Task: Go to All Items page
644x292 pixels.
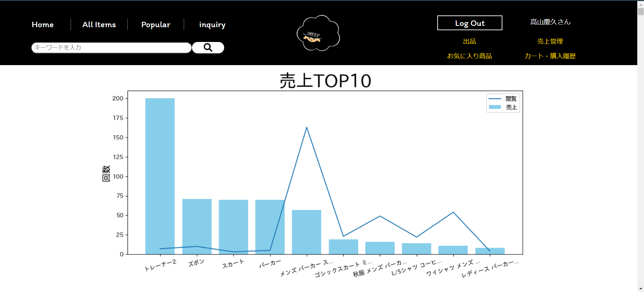Action: click(99, 25)
